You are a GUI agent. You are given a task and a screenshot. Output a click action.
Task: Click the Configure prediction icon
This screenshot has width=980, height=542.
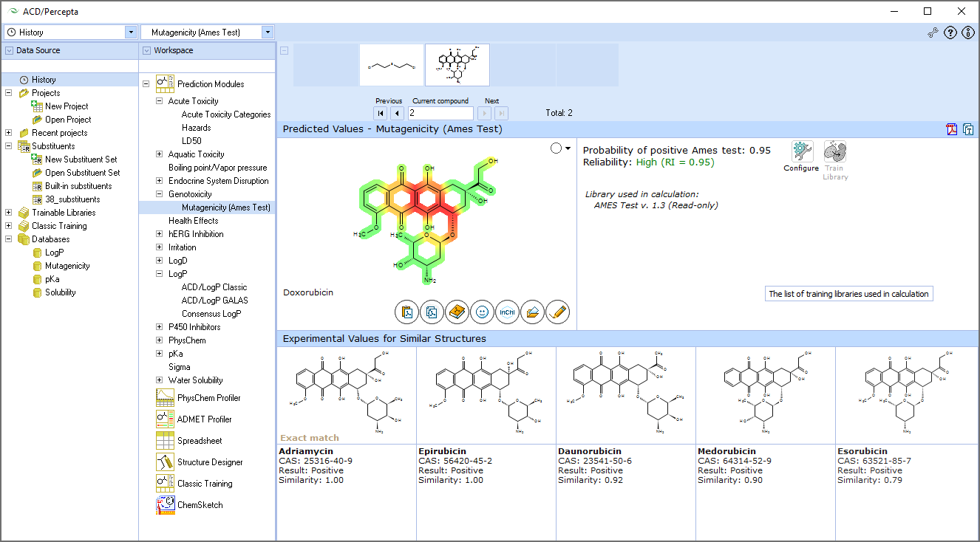pyautogui.click(x=801, y=149)
